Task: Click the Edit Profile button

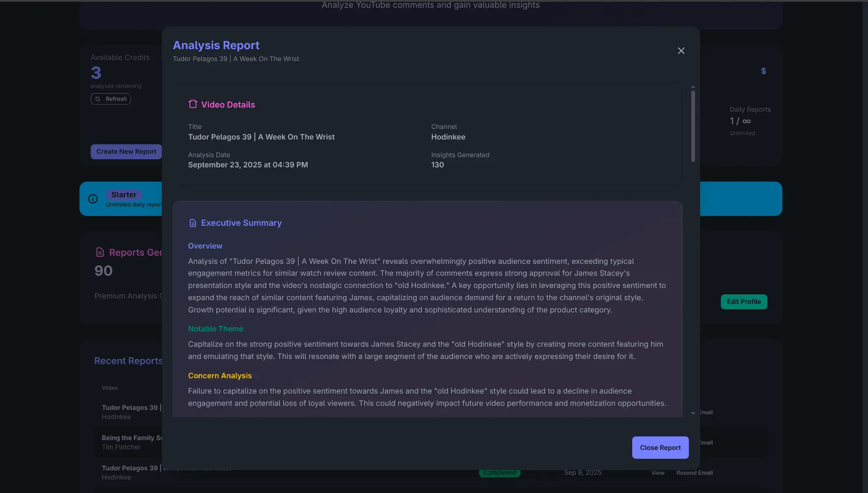Action: click(744, 302)
